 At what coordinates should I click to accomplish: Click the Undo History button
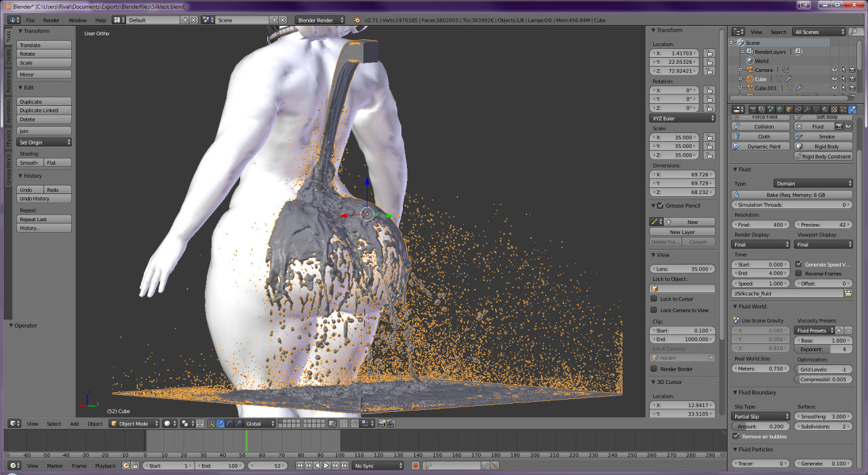44,199
